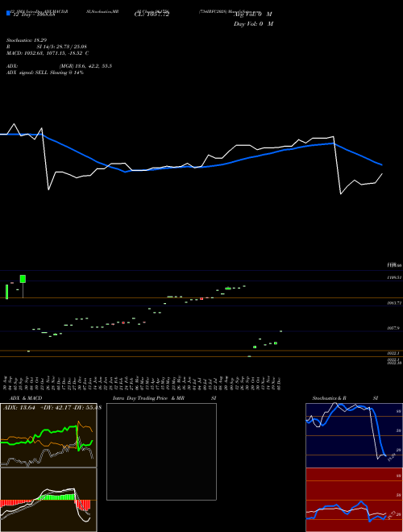The image size is (403, 532).
Task: Click the 1057.9 price axis label
Action: (394, 328)
